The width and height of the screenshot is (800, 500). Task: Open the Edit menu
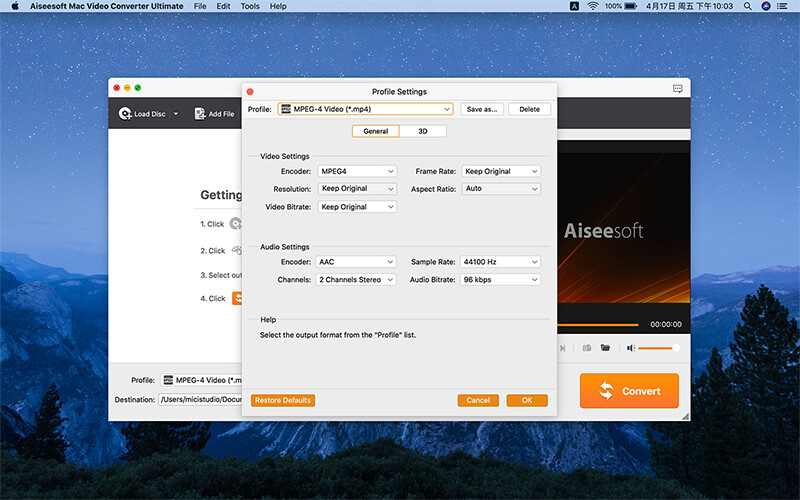coord(223,6)
